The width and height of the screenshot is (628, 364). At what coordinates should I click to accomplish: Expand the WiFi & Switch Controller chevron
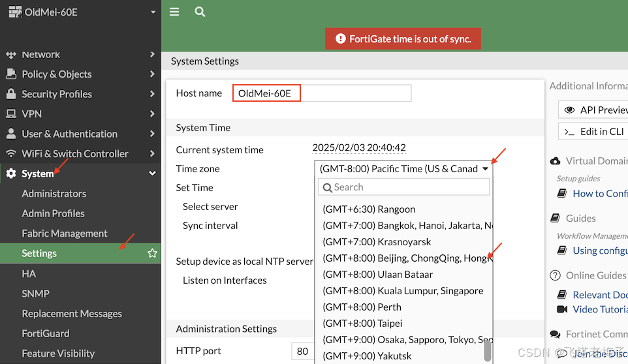pos(152,153)
